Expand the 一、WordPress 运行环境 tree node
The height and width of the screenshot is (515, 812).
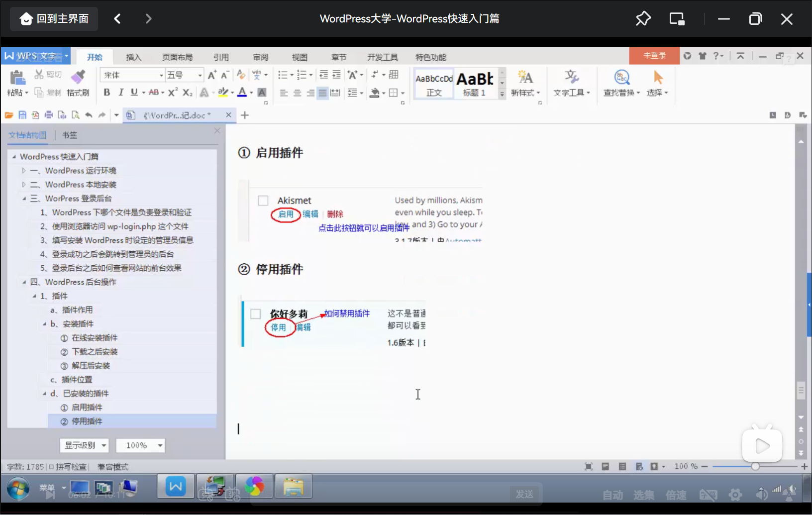pyautogui.click(x=24, y=171)
